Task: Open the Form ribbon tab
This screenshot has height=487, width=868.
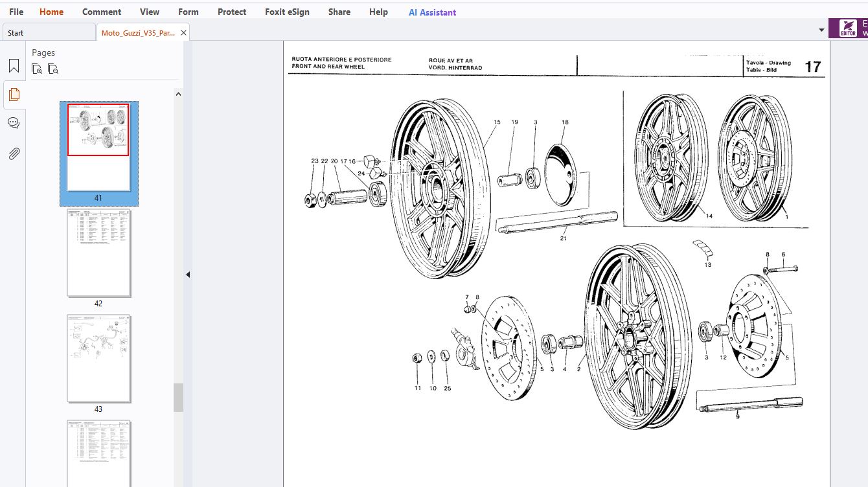Action: [188, 12]
